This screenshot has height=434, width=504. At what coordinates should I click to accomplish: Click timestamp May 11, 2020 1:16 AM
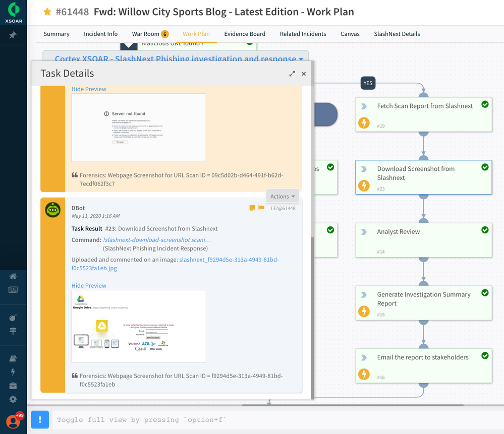pyautogui.click(x=95, y=216)
